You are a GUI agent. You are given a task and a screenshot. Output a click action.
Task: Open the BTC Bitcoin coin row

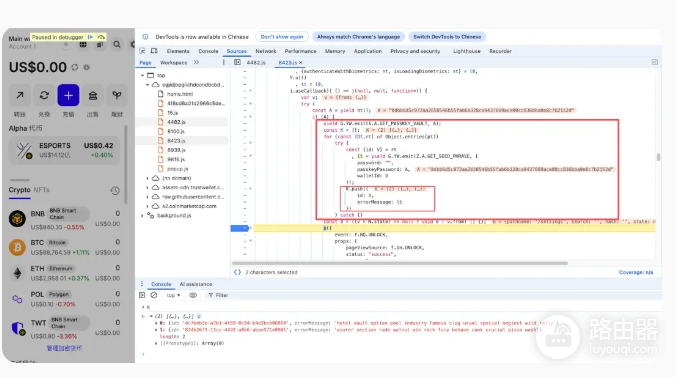[65, 247]
